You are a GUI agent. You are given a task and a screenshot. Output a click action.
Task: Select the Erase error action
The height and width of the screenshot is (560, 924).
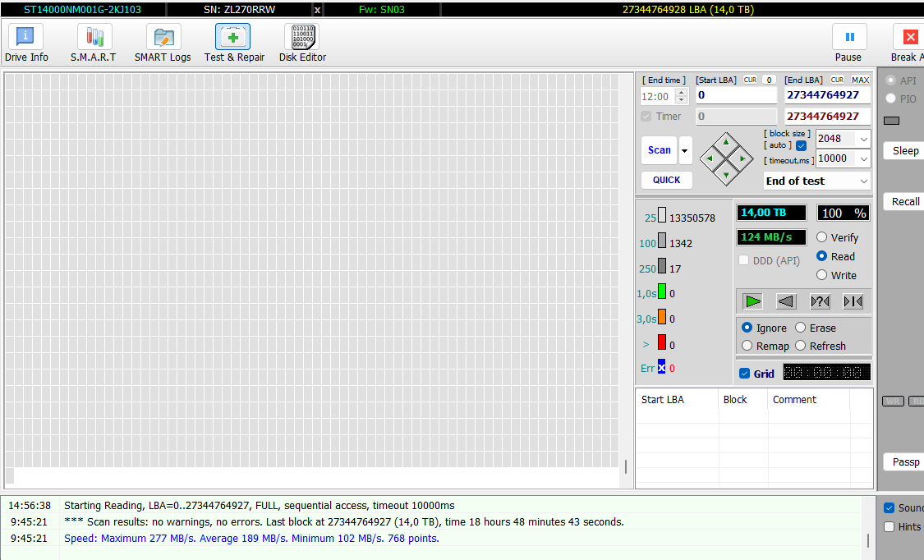tap(800, 328)
